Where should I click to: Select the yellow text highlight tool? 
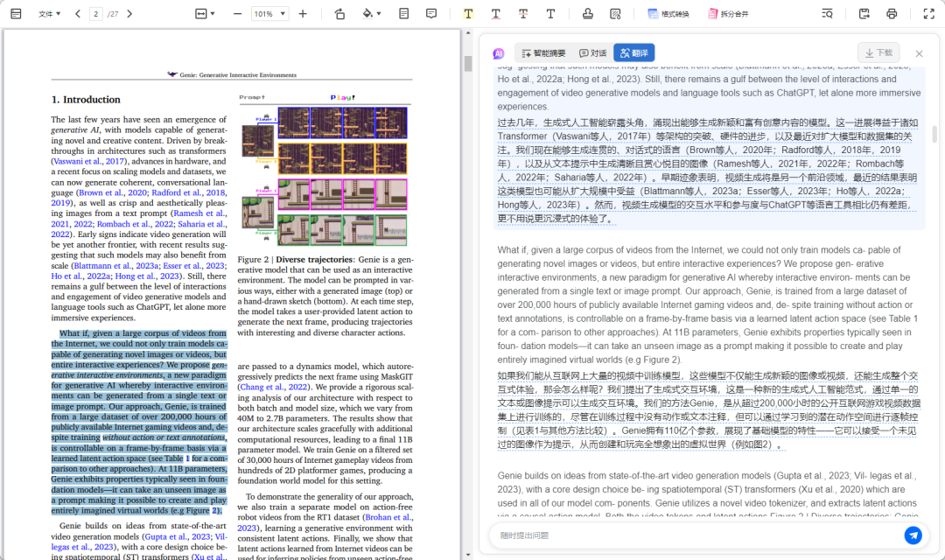click(468, 14)
